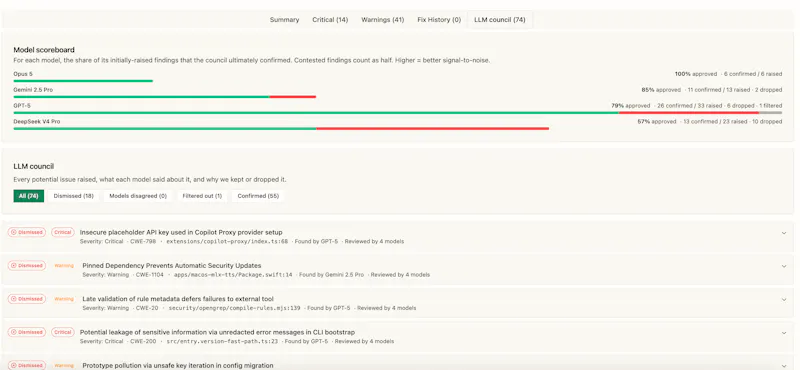800x370 pixels.
Task: Open the Prototype pollution via unsafe key iteration title
Action: [178, 365]
